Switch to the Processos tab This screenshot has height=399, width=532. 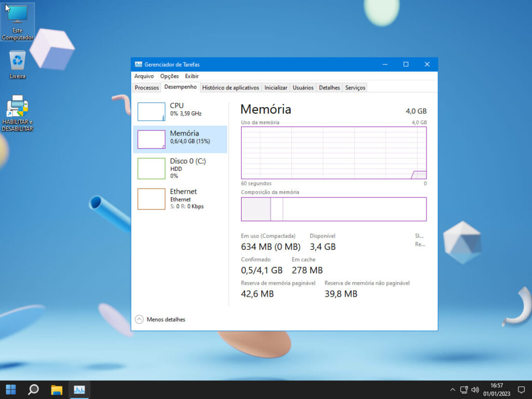coord(147,88)
